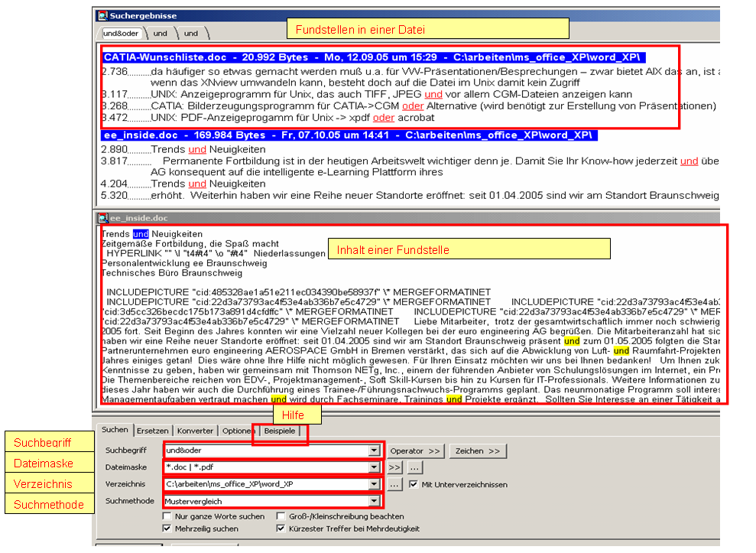Screen dimensions: 756x553
Task: Click result line 3.117 about UNIX Anzeigeprogramm
Action: pos(366,94)
